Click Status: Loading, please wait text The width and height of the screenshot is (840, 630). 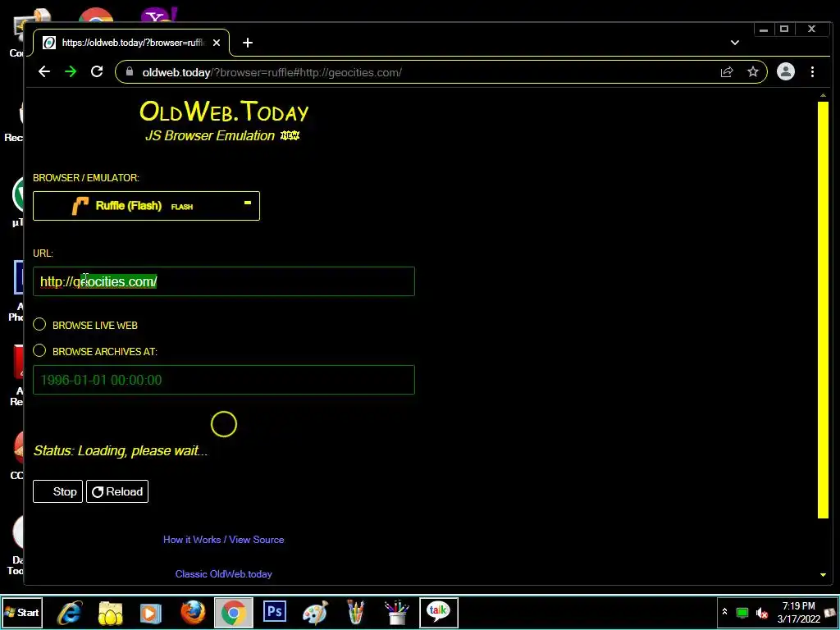click(x=121, y=450)
